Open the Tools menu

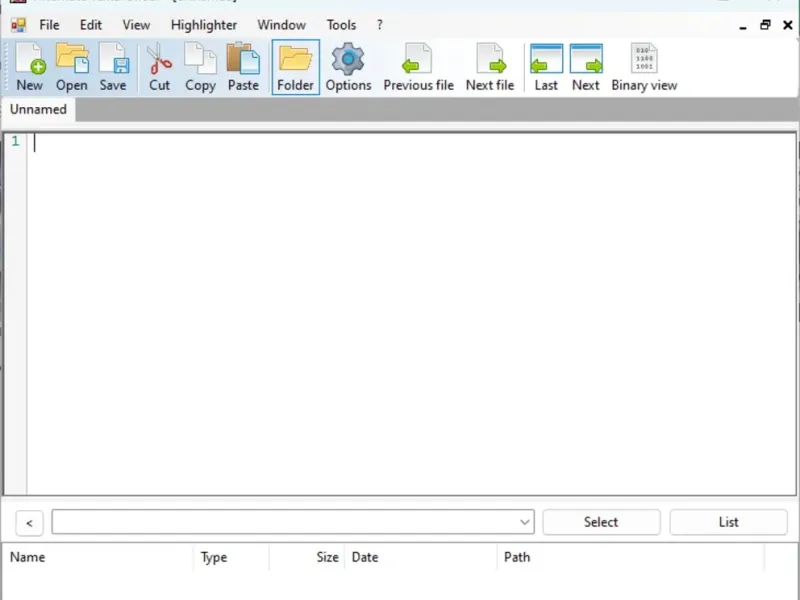point(341,25)
